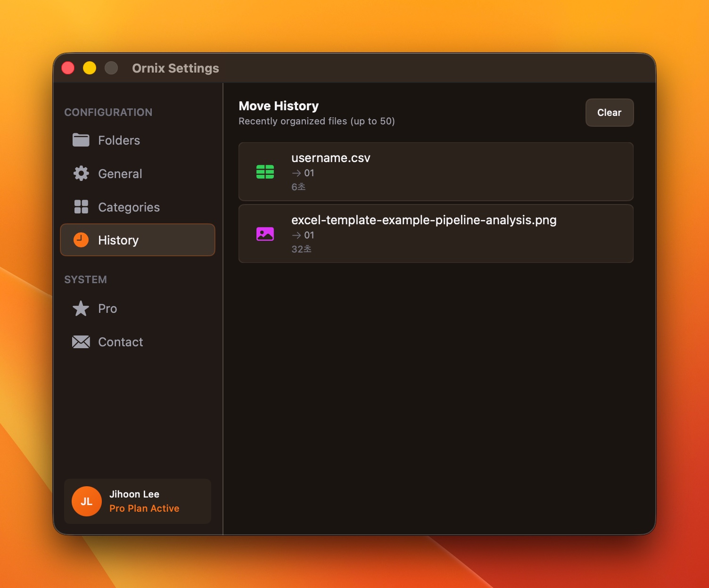Click the orange History clock icon
Viewport: 709px width, 588px height.
(x=81, y=240)
